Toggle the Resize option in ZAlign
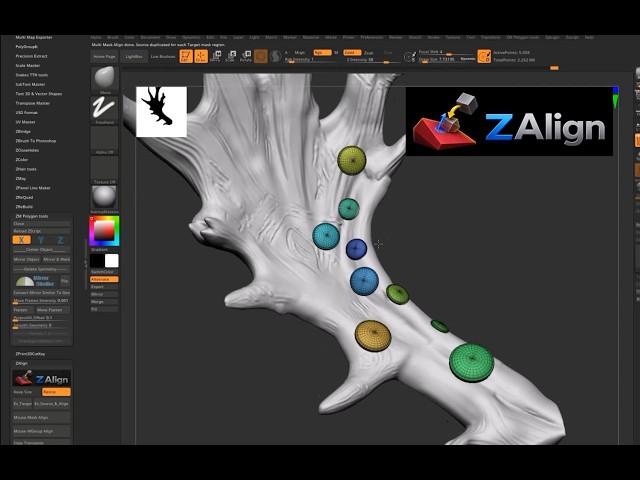The height and width of the screenshot is (480, 640). (x=56, y=392)
